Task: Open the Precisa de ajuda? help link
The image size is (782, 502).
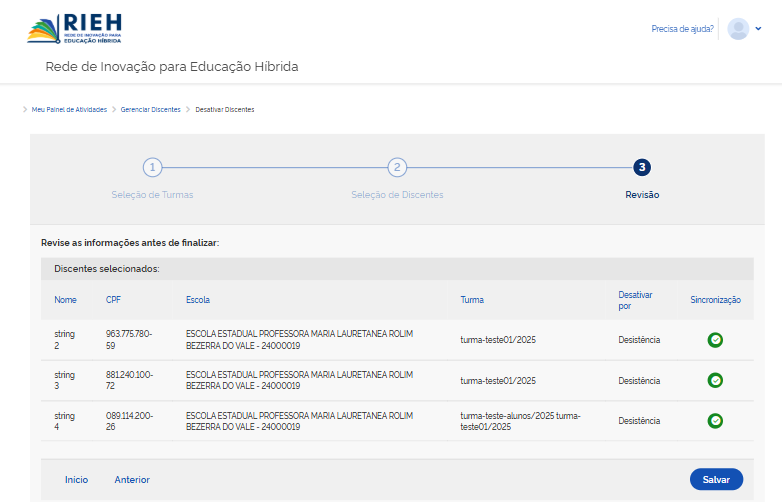Action: [682, 29]
